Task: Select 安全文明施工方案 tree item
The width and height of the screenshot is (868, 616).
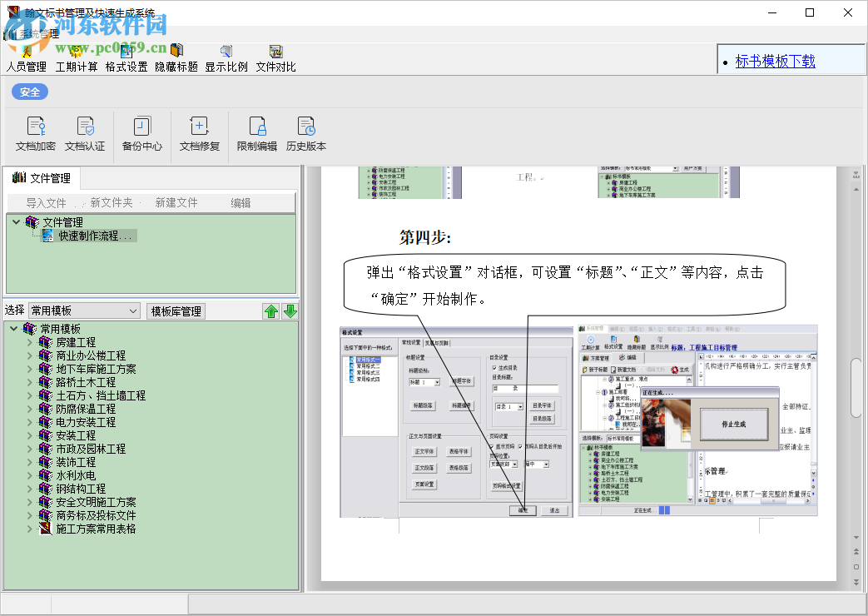Action: point(96,502)
